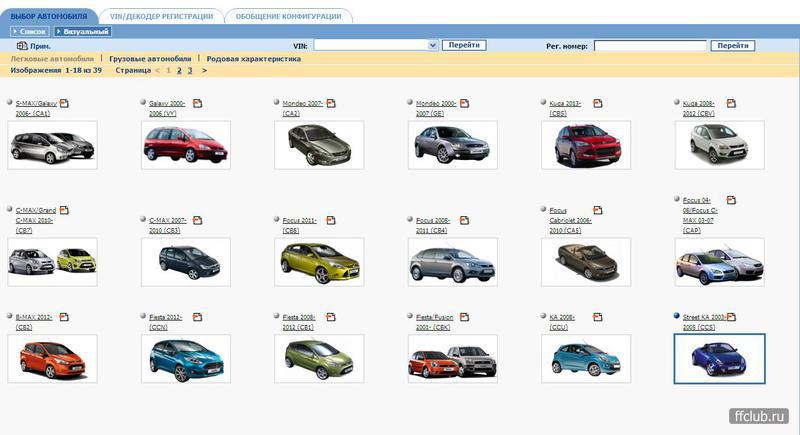800x435 pixels.
Task: Go to page 3
Action: pos(190,70)
